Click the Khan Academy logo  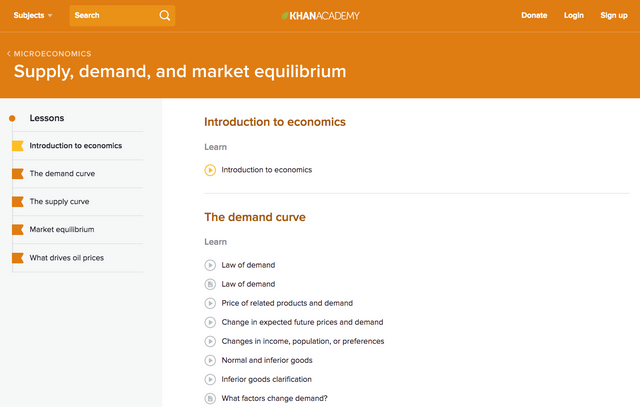[x=320, y=16]
